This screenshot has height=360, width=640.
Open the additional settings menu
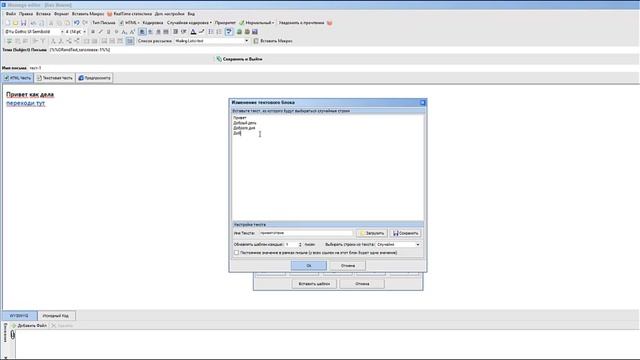pyautogui.click(x=169, y=14)
